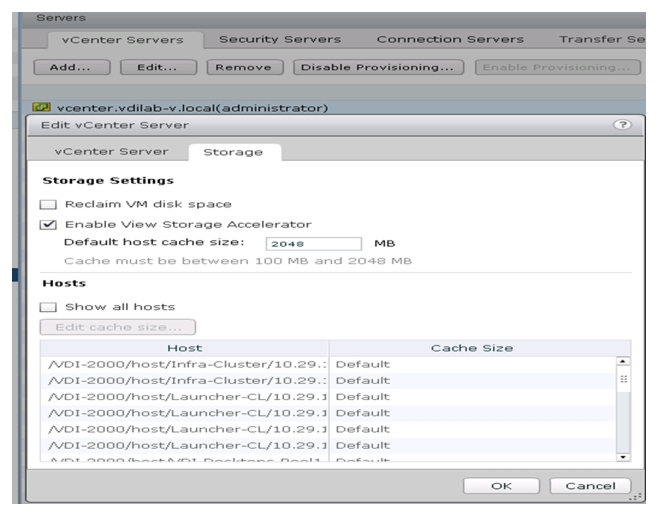Select first Infra-Cluster host row
Image resolution: width=659 pixels, height=517 pixels.
(x=328, y=364)
